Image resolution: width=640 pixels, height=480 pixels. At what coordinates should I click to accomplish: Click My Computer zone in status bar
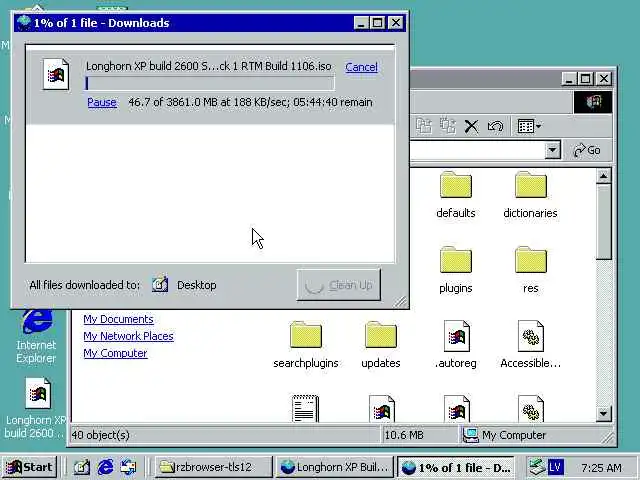click(x=504, y=435)
